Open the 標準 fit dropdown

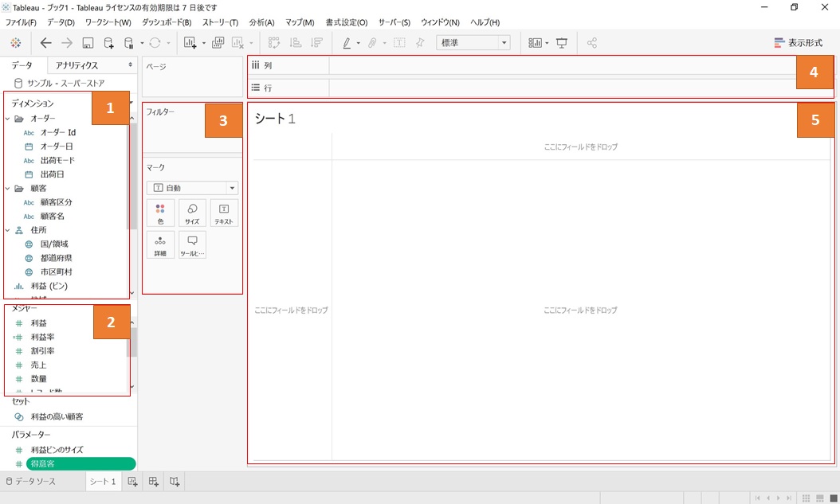pyautogui.click(x=473, y=43)
